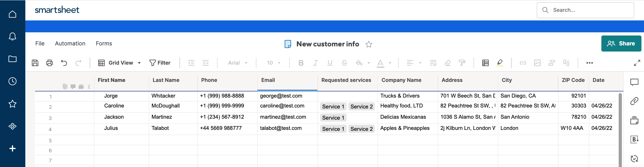Open the Grid View dropdown

coord(119,63)
